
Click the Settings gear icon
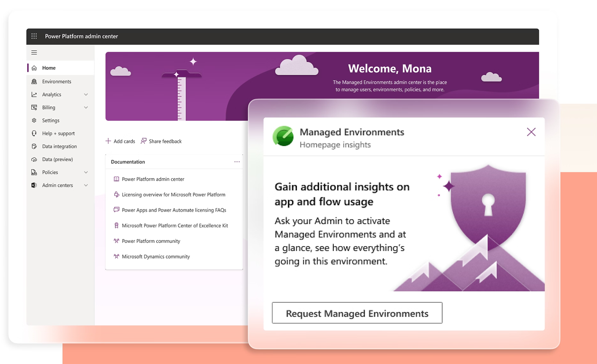[x=34, y=120]
